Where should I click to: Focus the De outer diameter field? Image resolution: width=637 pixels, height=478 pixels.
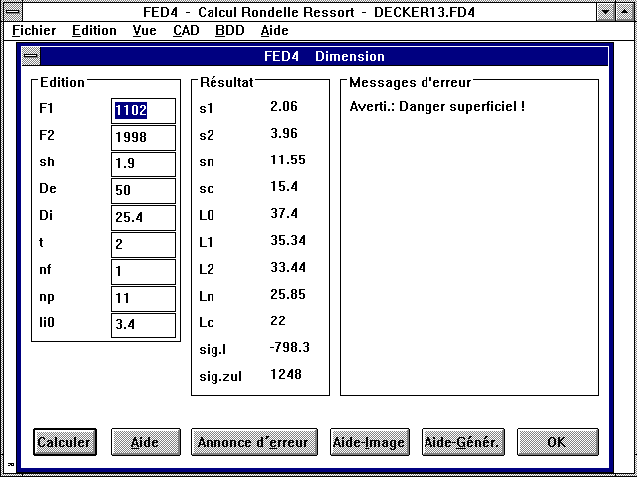click(143, 191)
